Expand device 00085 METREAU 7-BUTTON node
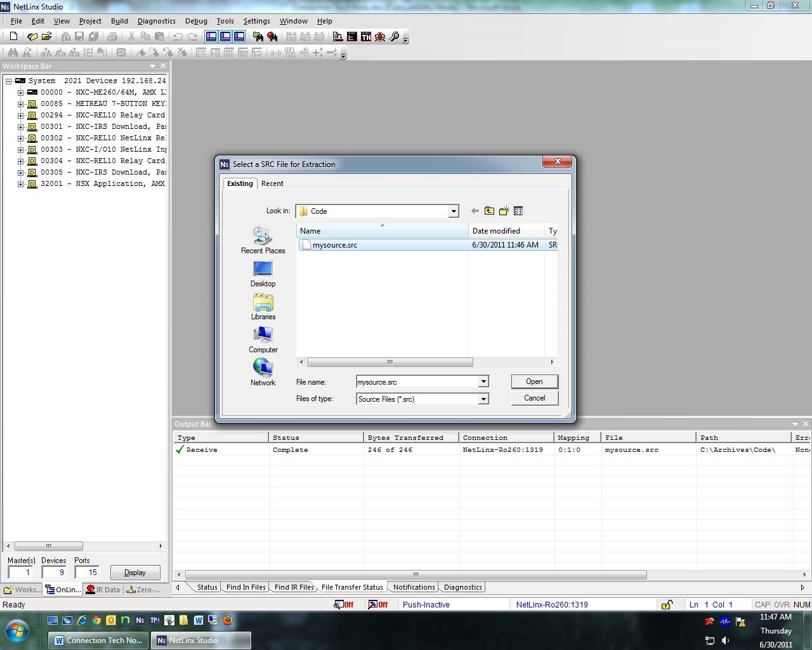812x650 pixels. [x=20, y=104]
